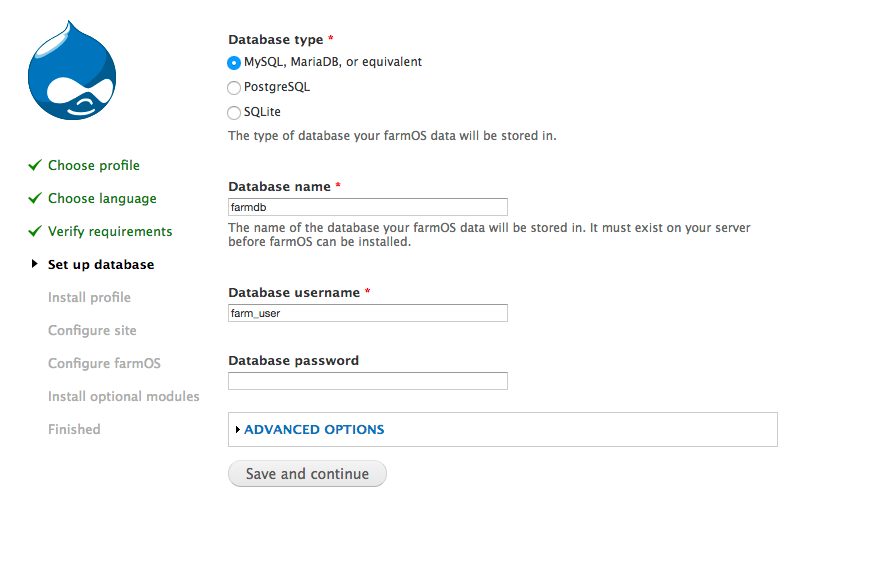Screen dimensions: 880x585
Task: Click the Install profile step
Action: [89, 298]
